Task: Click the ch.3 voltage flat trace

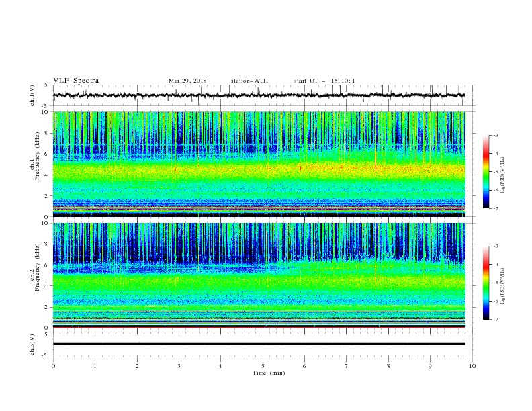Action: click(x=259, y=344)
